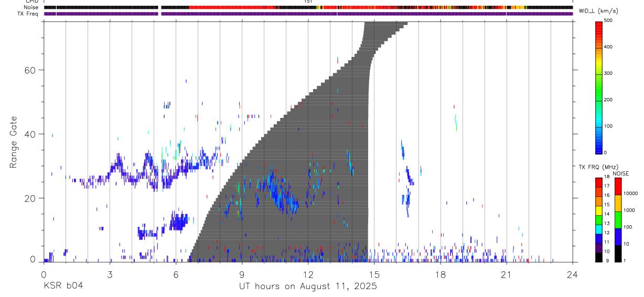Click the 'WID⊥ (km/s)' colorbar title
The height and width of the screenshot is (297, 644).
click(x=599, y=11)
